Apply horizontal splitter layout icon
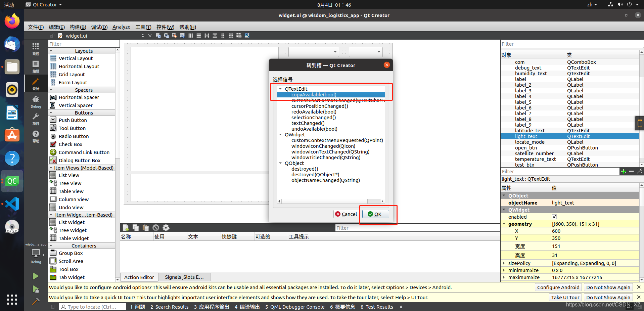 point(206,36)
